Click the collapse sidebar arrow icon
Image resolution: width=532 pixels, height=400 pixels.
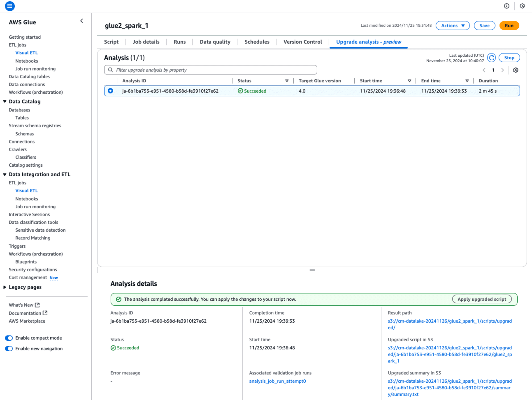tap(82, 21)
